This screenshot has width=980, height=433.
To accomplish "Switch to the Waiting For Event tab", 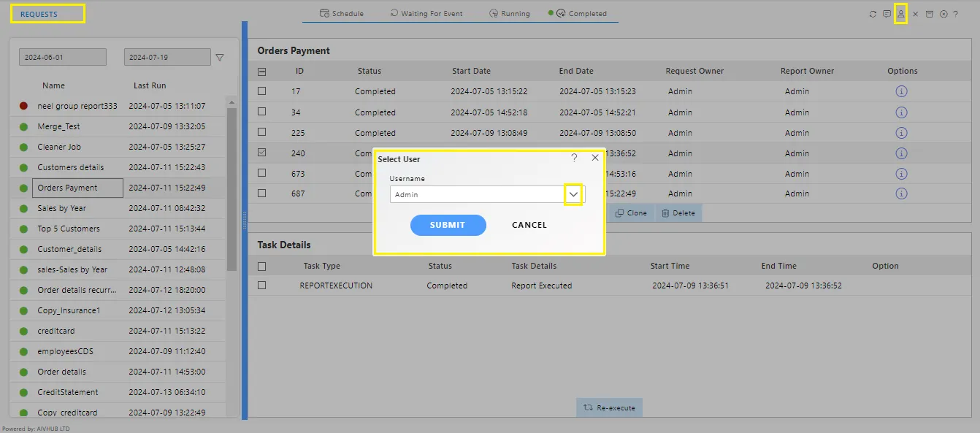I will click(x=426, y=13).
